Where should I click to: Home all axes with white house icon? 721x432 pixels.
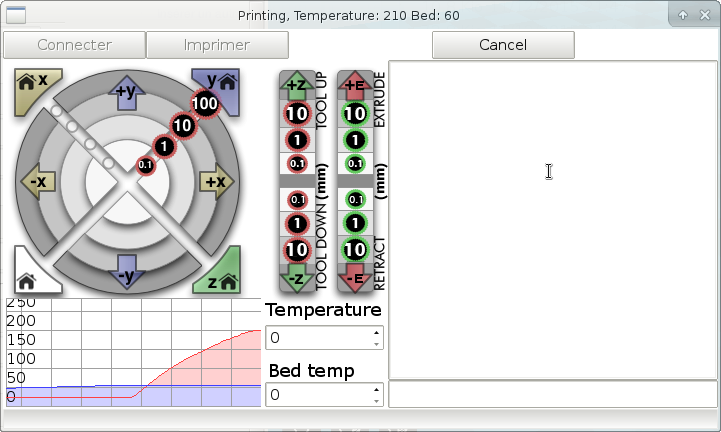click(x=32, y=275)
